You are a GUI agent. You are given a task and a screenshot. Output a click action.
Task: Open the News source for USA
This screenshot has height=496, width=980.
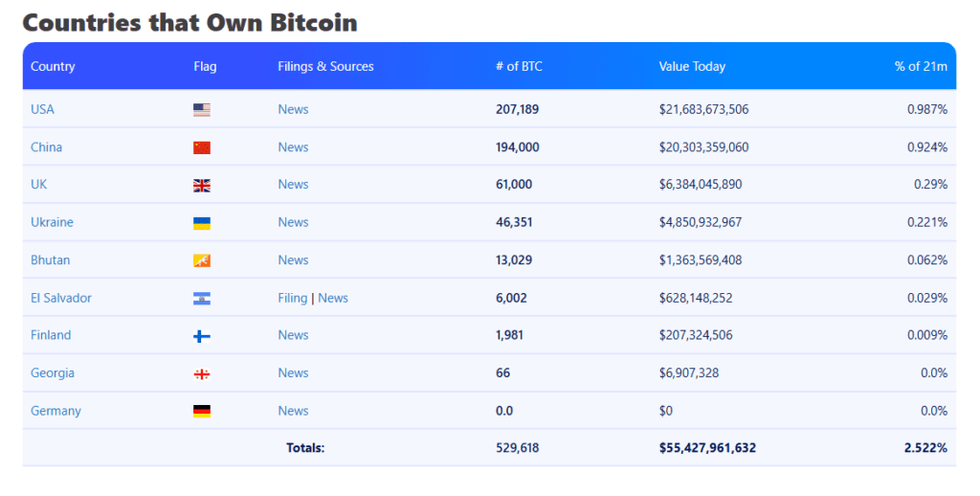click(x=293, y=109)
